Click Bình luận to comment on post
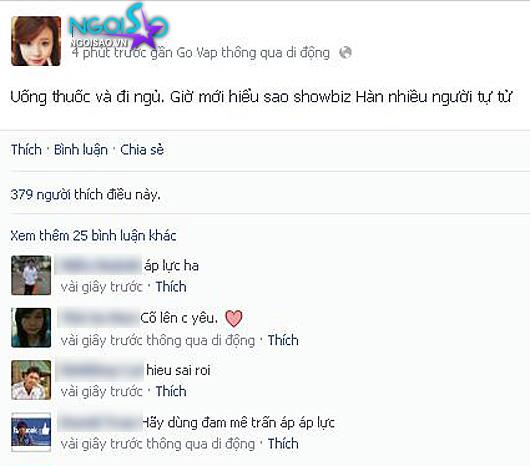 81,149
